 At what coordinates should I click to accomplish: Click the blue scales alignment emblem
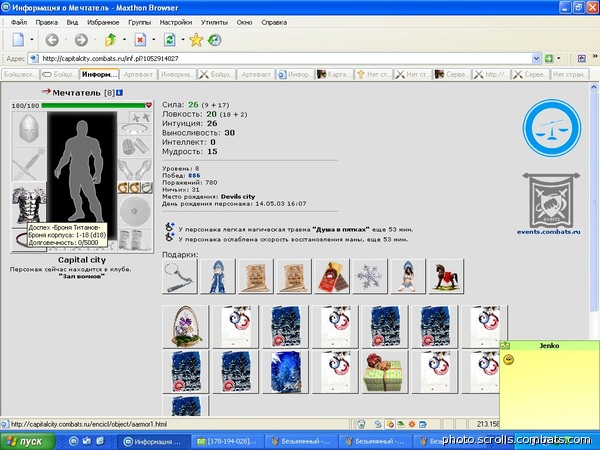(551, 128)
